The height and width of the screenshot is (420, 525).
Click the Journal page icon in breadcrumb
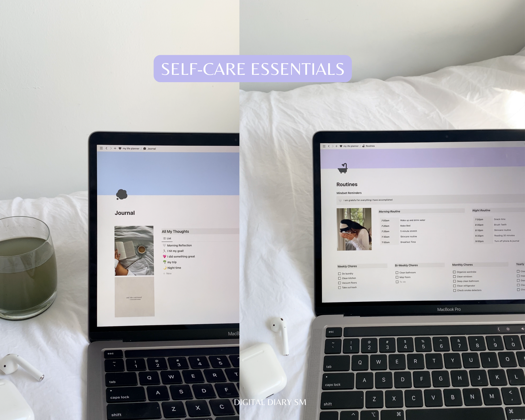pos(145,148)
